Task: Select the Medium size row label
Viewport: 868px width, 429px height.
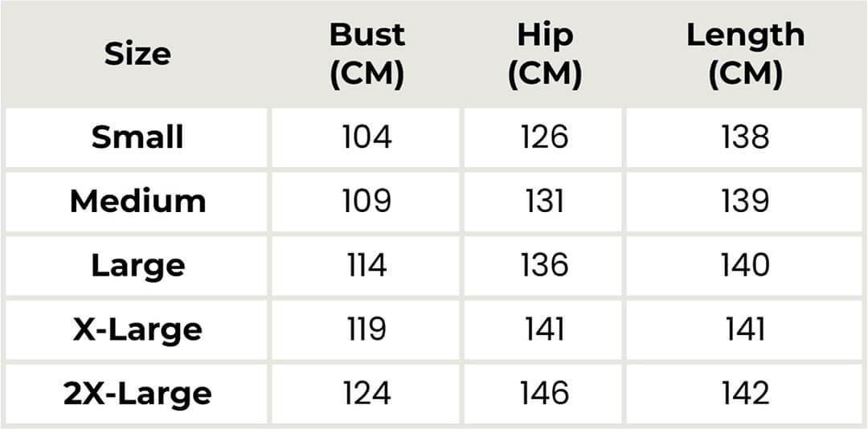Action: click(137, 202)
